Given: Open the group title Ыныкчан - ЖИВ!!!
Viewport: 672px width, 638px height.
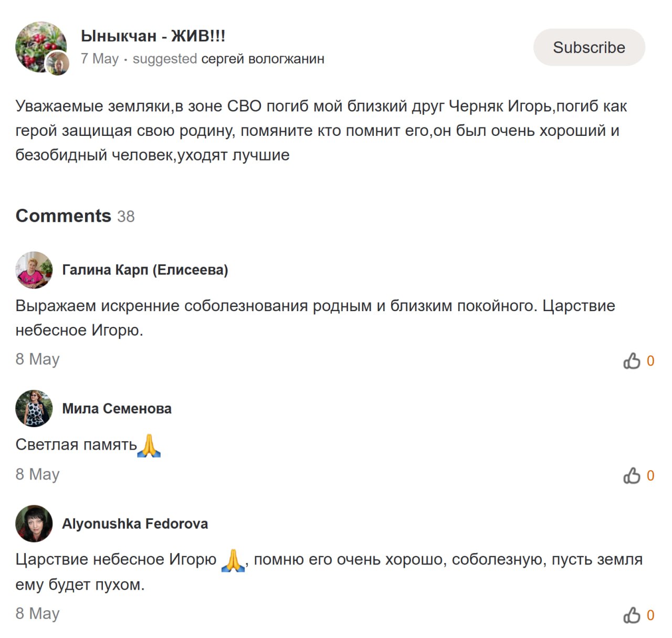Looking at the screenshot, I should 153,36.
